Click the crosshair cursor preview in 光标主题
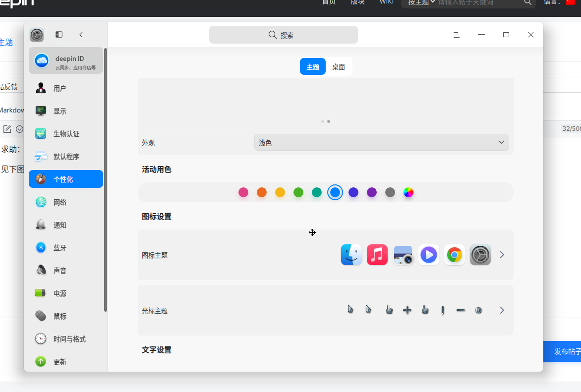The height and width of the screenshot is (392, 581). 407,310
